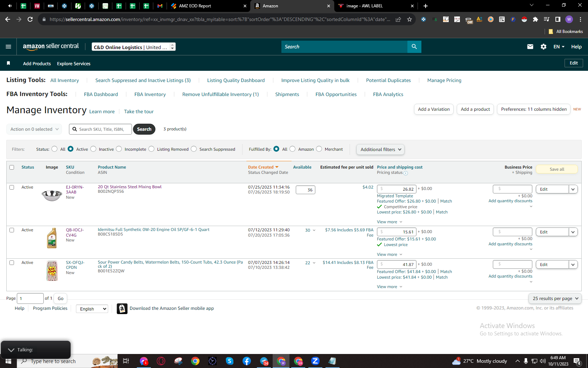The height and width of the screenshot is (368, 588).
Task: Open the All Inventory listing tool
Action: (64, 80)
